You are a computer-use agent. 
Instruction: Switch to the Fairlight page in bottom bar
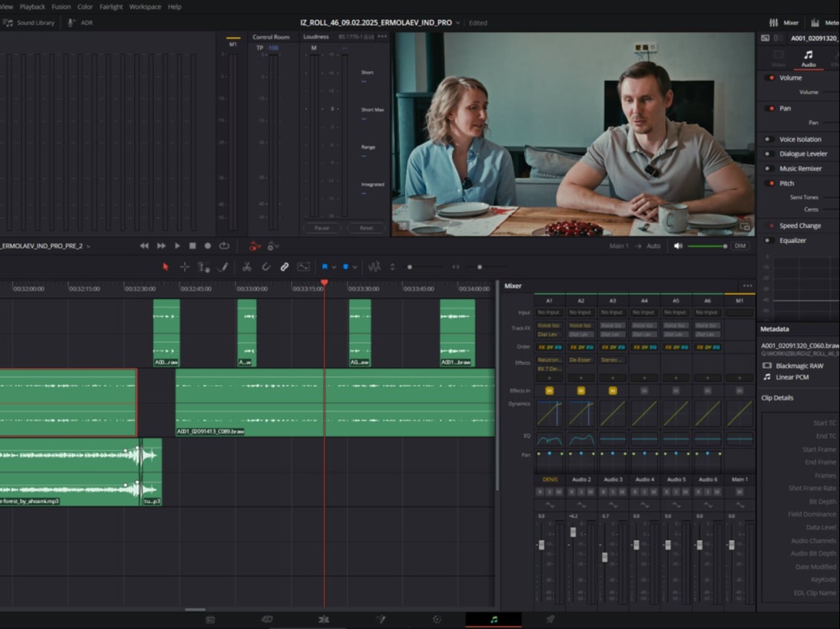(493, 619)
